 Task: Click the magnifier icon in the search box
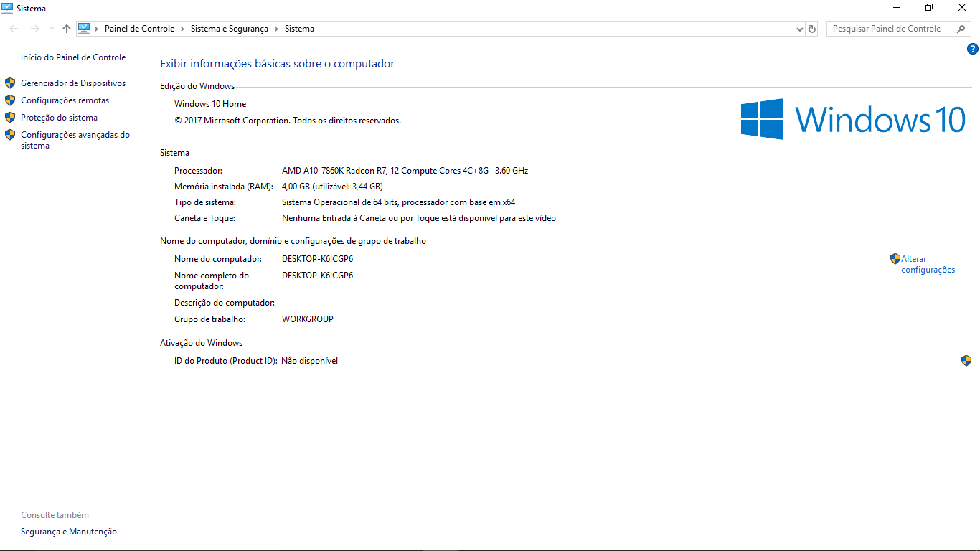point(961,29)
